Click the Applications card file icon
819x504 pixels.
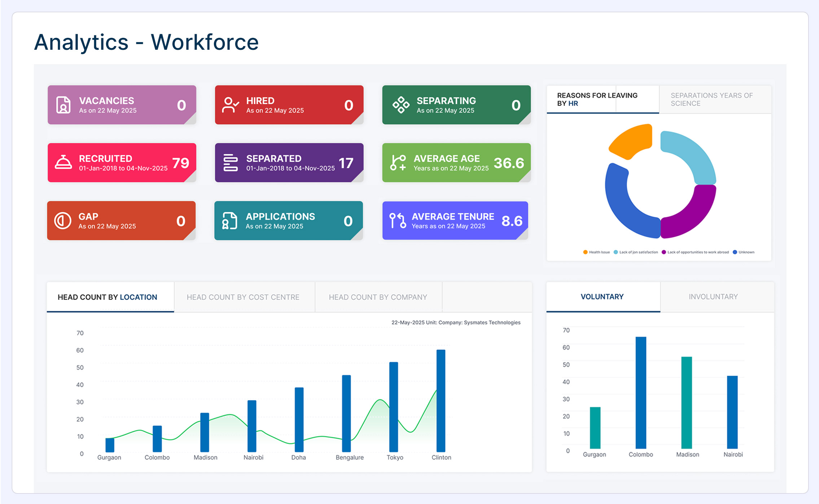(229, 220)
